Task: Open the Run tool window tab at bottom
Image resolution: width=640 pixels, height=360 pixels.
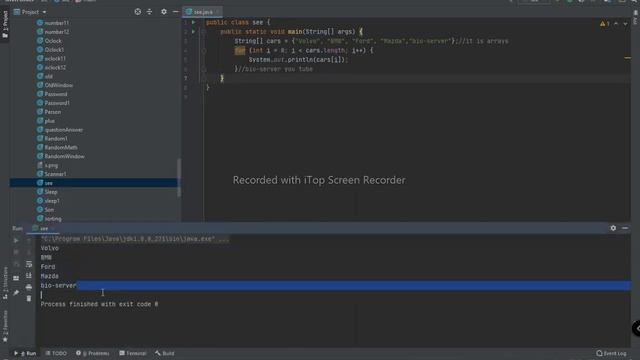Action: click(25, 353)
